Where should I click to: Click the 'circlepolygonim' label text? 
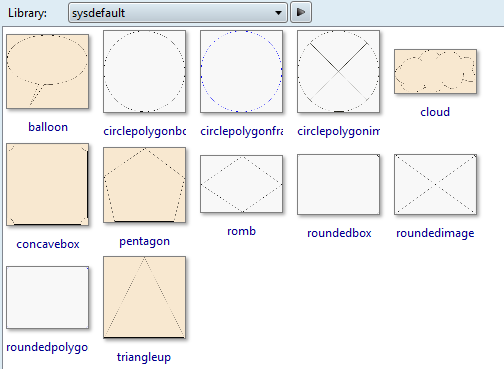tap(338, 131)
